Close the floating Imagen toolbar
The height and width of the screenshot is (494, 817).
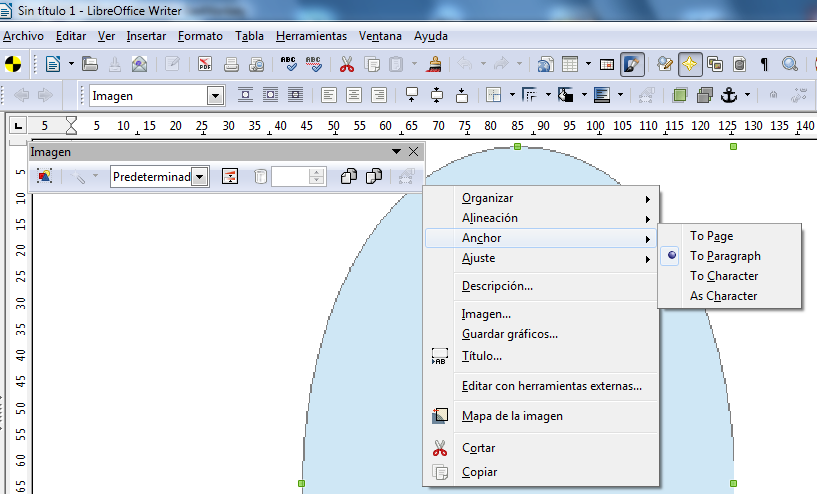click(x=414, y=152)
